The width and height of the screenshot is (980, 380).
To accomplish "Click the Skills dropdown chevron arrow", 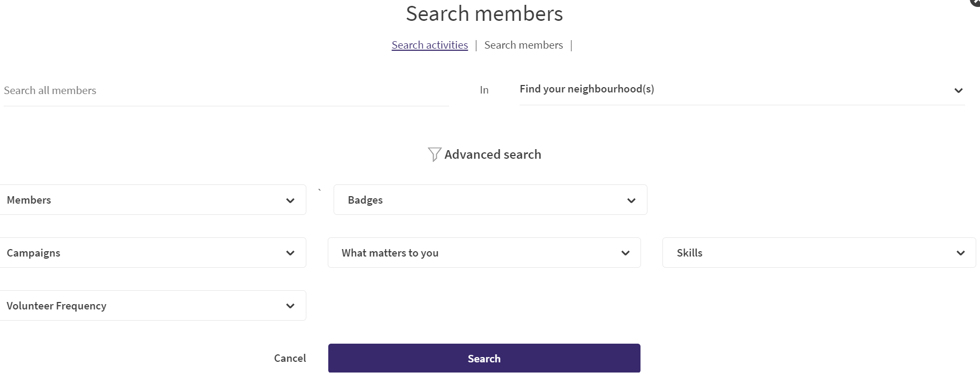I will [x=961, y=253].
